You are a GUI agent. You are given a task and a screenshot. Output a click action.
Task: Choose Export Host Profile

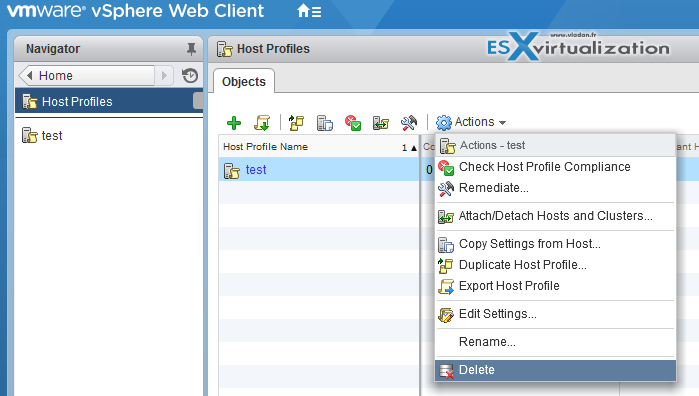click(555, 286)
